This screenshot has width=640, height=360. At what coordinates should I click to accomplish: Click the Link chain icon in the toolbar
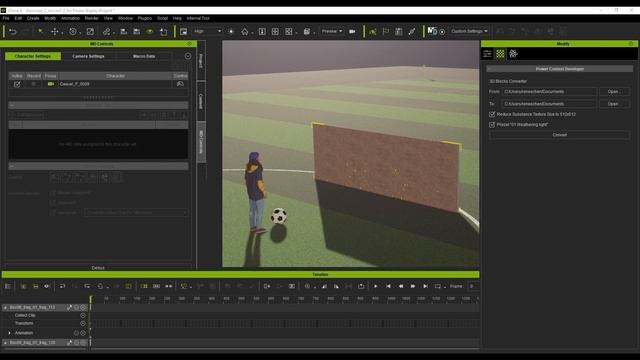click(x=106, y=31)
